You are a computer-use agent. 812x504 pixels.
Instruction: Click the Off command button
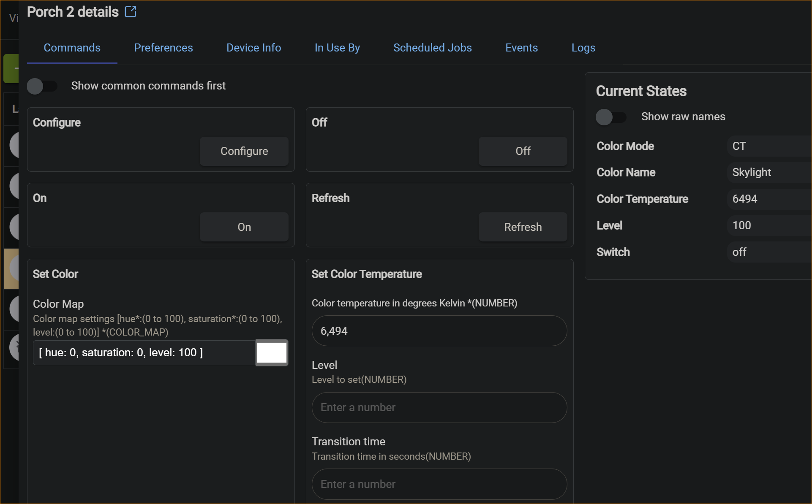[x=523, y=151]
